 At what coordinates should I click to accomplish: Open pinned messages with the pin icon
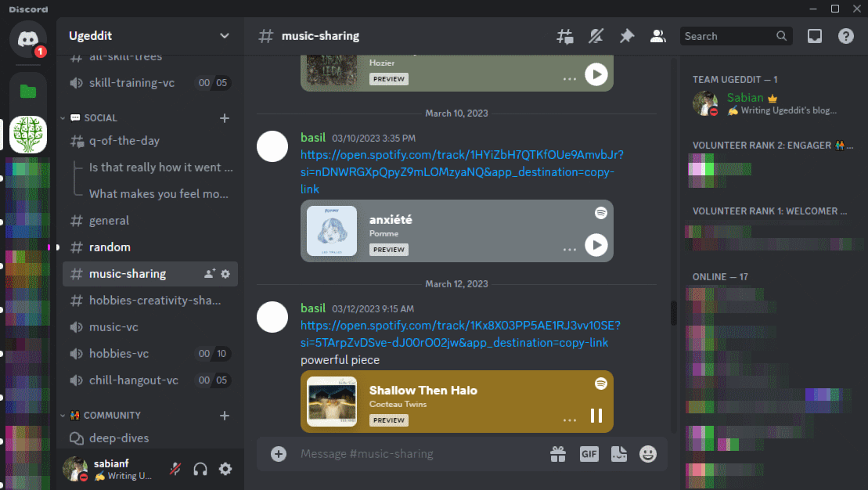pyautogui.click(x=627, y=36)
